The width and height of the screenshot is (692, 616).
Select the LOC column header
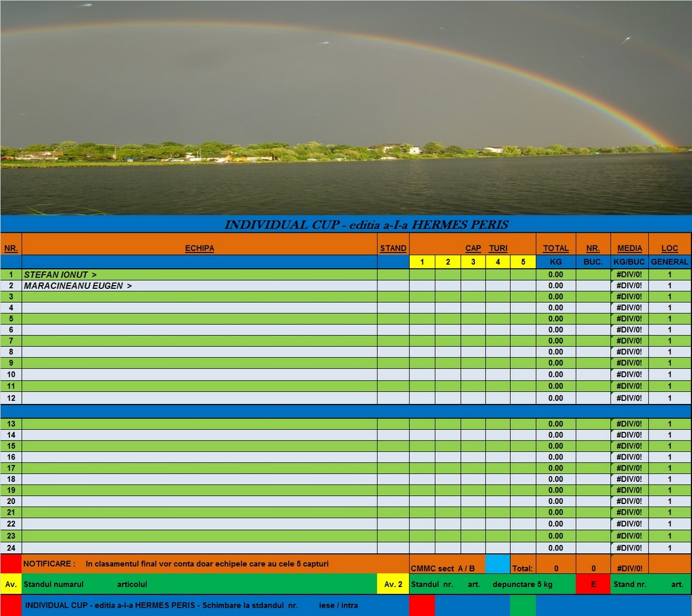[669, 248]
